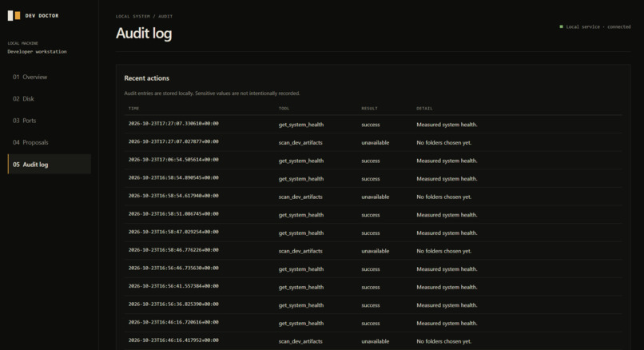Select timestamp 2026-10-23T17:27:07.330610+00:00

173,124
